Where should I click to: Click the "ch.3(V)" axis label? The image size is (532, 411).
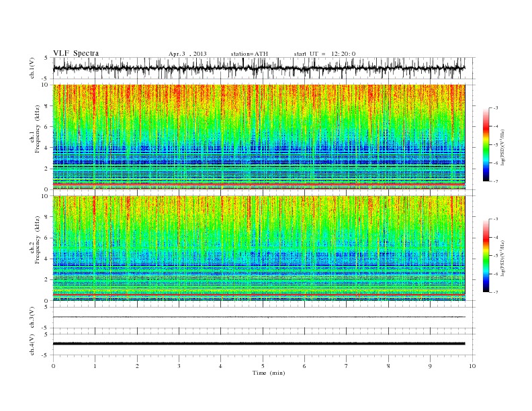pos(32,318)
